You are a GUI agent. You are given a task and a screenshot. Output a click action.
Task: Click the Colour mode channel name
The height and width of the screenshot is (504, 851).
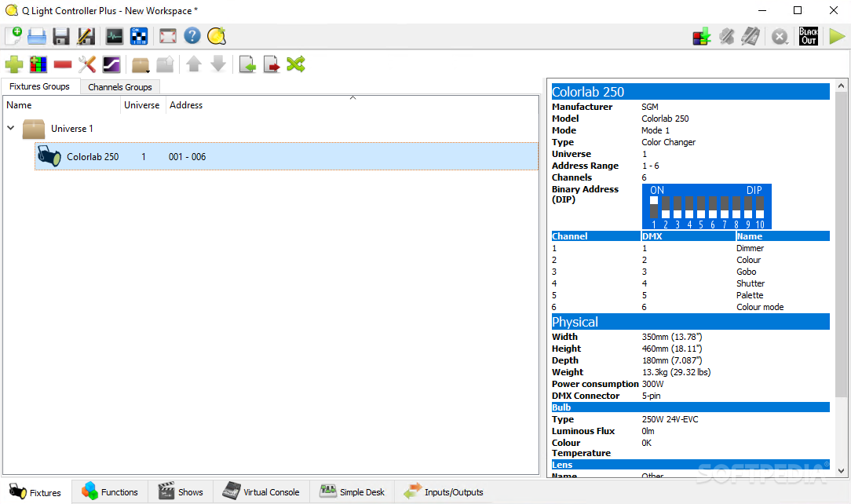point(760,307)
